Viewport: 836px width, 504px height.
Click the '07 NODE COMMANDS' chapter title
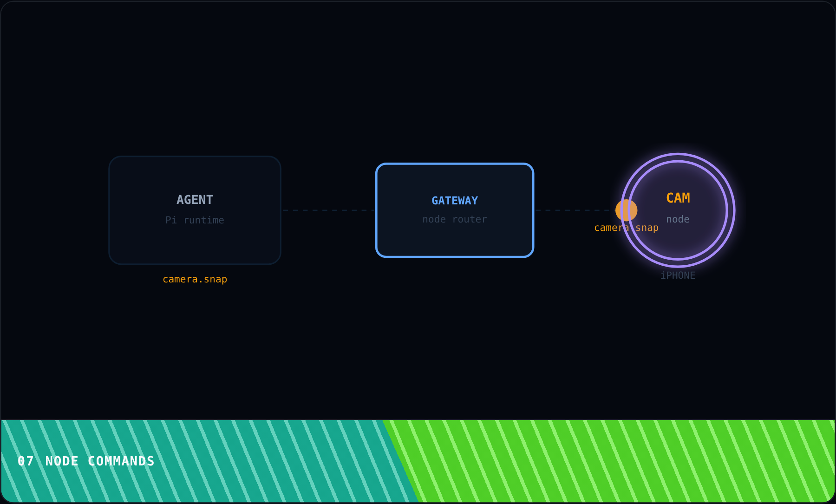coord(86,461)
